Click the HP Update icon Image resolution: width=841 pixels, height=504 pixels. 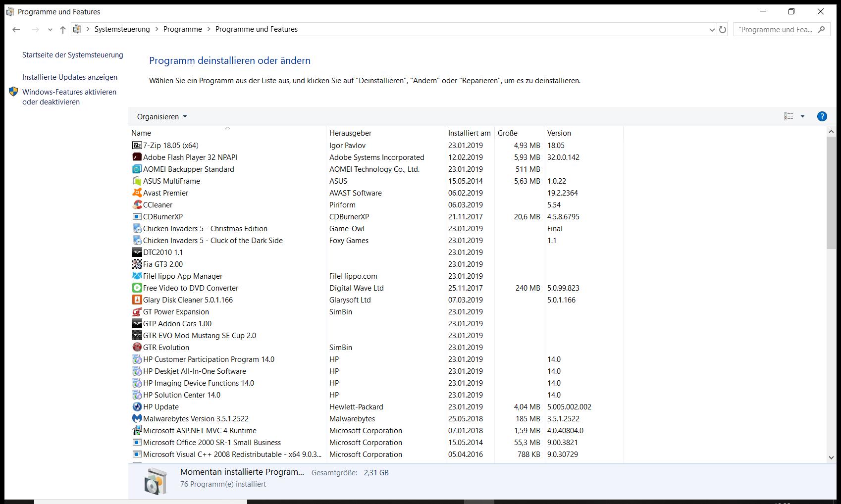pos(137,406)
